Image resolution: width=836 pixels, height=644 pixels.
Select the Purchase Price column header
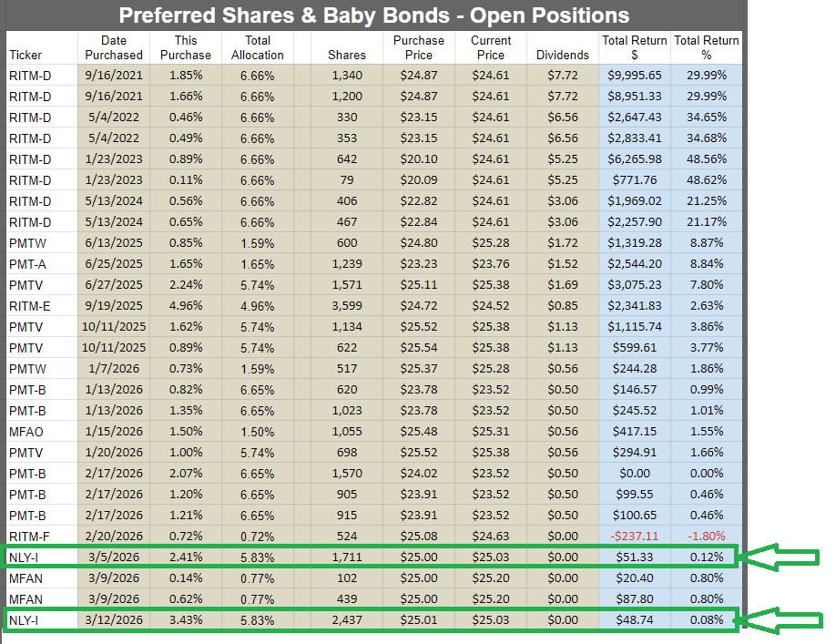tap(419, 47)
